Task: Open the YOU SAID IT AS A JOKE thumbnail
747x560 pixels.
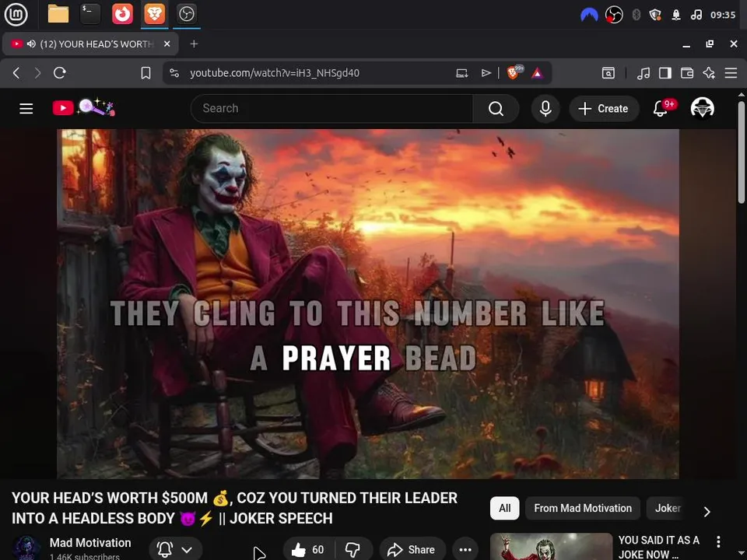Action: click(551, 547)
